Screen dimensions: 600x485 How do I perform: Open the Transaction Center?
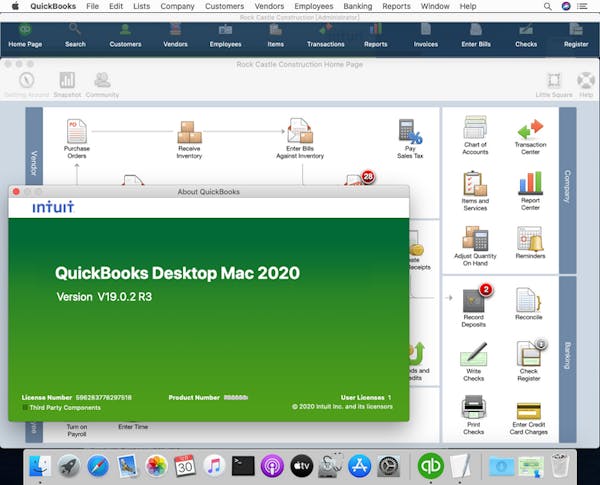tap(530, 131)
